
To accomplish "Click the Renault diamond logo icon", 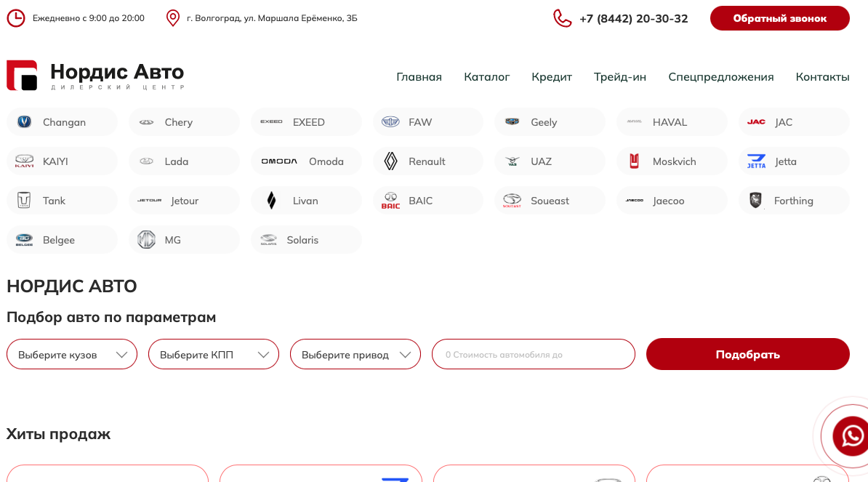I will tap(390, 161).
